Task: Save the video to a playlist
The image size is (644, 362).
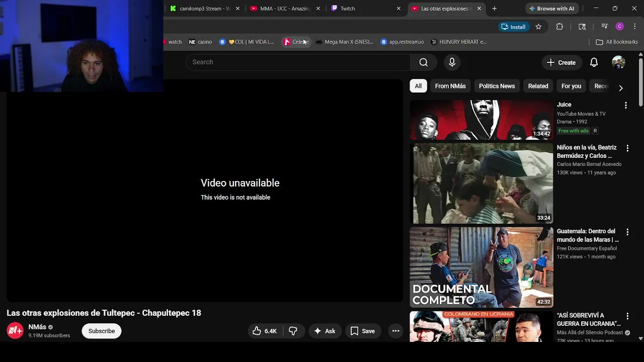Action: [x=363, y=331]
